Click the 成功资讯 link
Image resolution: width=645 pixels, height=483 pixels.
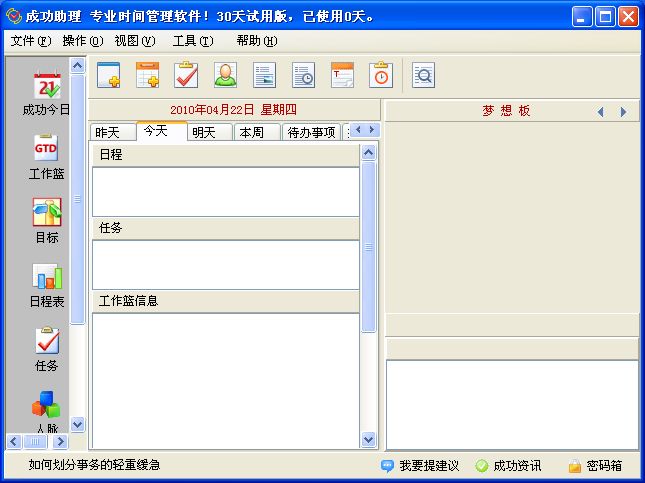pos(517,466)
